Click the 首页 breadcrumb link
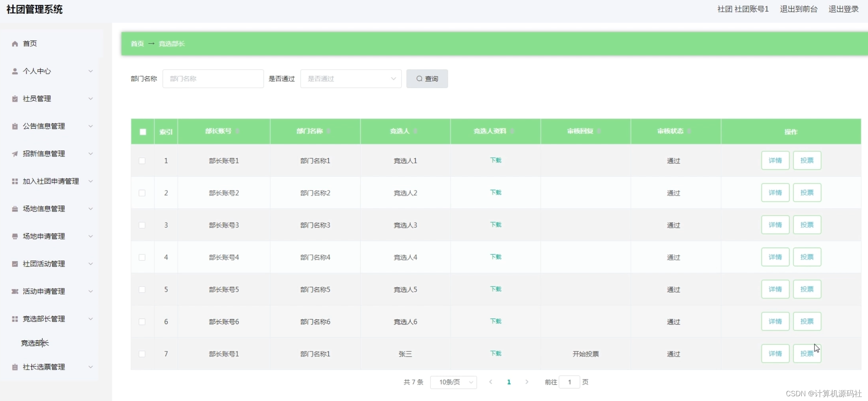 coord(137,44)
